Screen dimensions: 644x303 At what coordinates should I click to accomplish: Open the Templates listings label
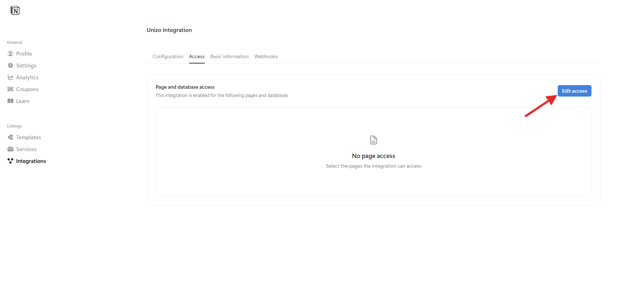[28, 137]
